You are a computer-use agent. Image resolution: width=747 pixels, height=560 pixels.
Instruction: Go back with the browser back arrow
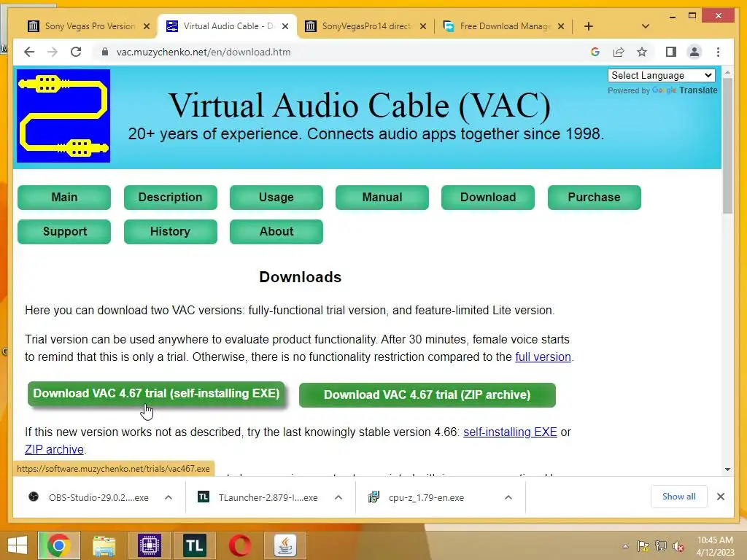29,52
